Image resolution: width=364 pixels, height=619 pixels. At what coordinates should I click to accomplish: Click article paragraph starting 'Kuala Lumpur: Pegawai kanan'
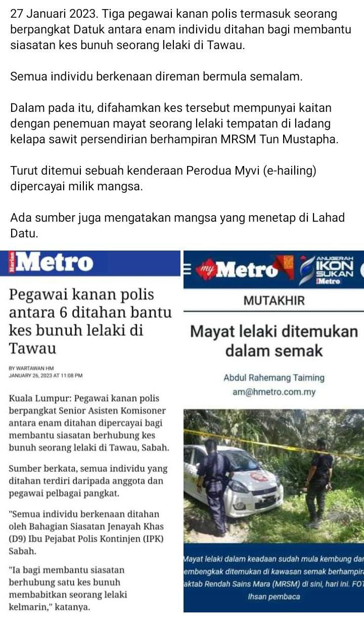89,424
